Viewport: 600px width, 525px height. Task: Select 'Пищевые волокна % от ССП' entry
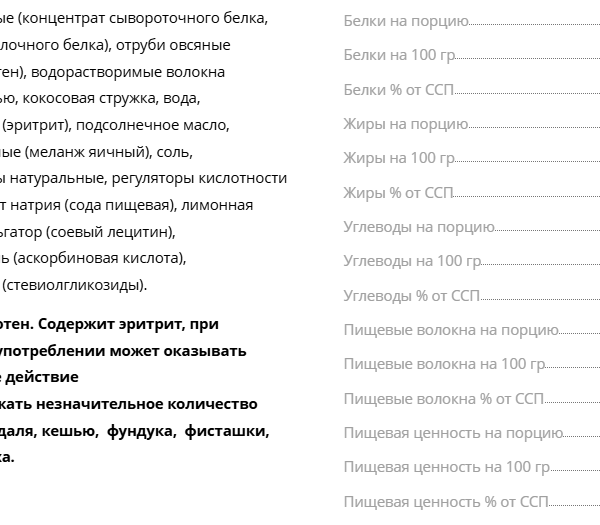coord(472,399)
